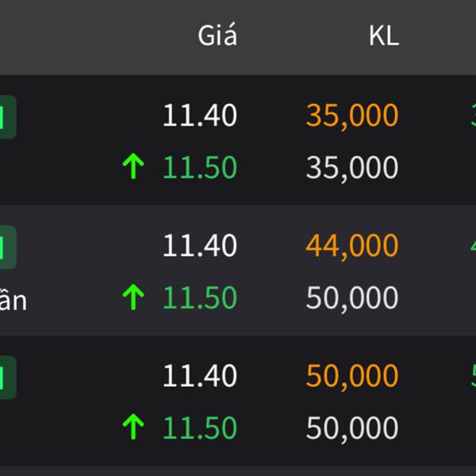Select the 11.40 price in the 35,000 order
Screen dimensions: 476x476
(200, 115)
